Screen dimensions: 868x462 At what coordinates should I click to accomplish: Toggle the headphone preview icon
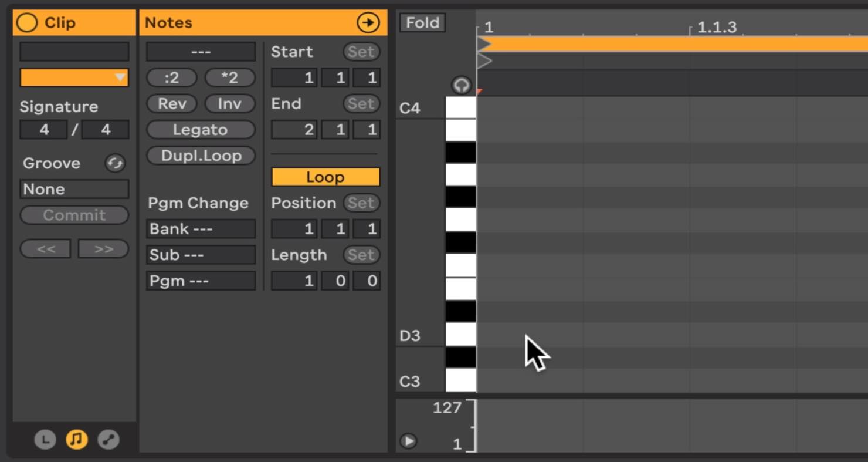click(x=462, y=86)
